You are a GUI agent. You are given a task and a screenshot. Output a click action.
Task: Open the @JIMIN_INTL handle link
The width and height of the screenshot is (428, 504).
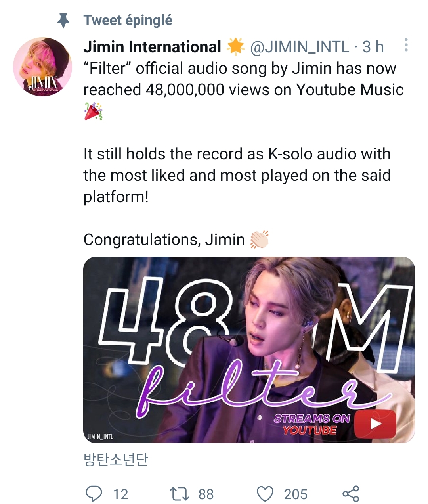[x=300, y=47]
